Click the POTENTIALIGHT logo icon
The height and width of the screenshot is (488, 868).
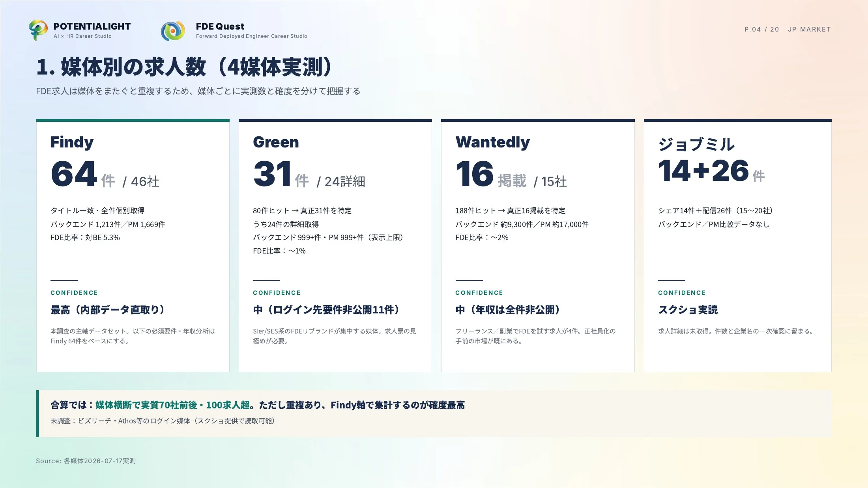(x=38, y=30)
